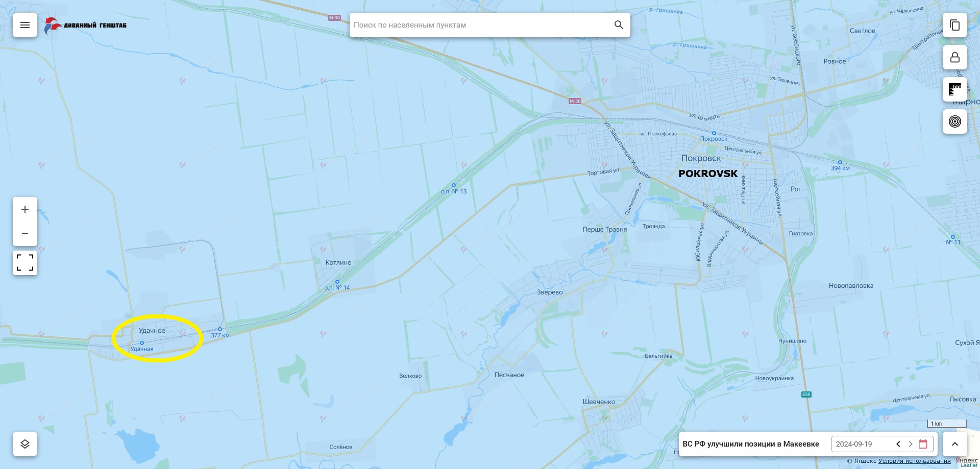The height and width of the screenshot is (469, 980).
Task: Click the 394 км rail stop marker
Action: (x=840, y=162)
